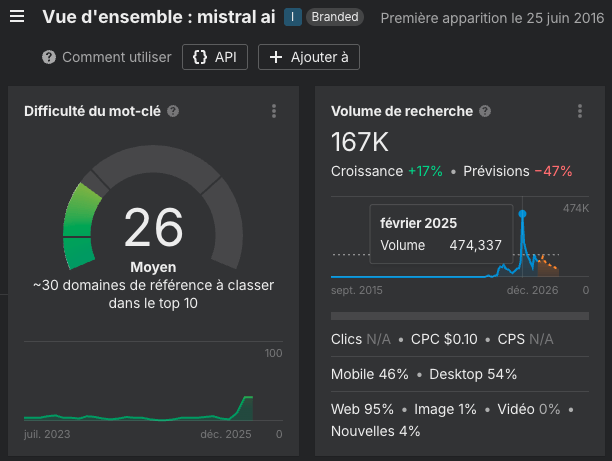Viewport: 612px width, 461px height.
Task: Click the orange forecast area in volume chart
Action: pyautogui.click(x=546, y=267)
